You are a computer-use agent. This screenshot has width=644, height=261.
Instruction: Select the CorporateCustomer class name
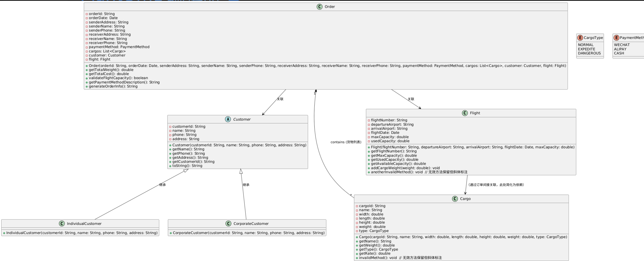pos(251,224)
